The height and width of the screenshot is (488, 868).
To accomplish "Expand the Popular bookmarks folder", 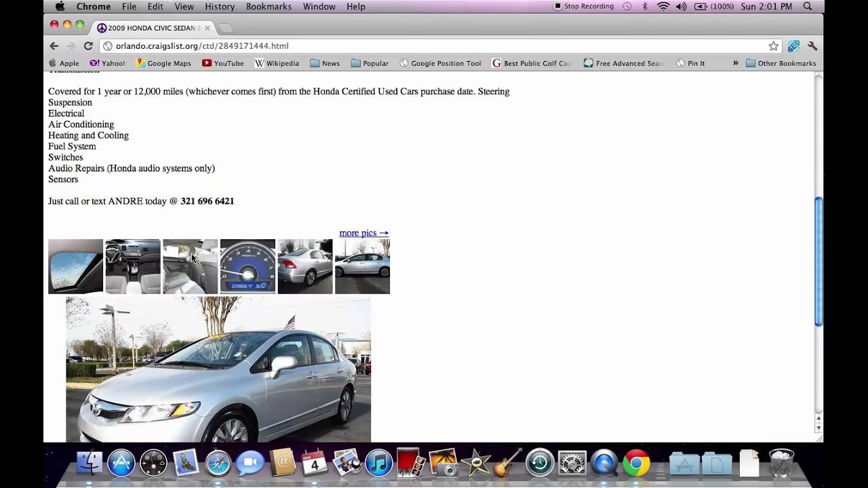I will point(370,63).
